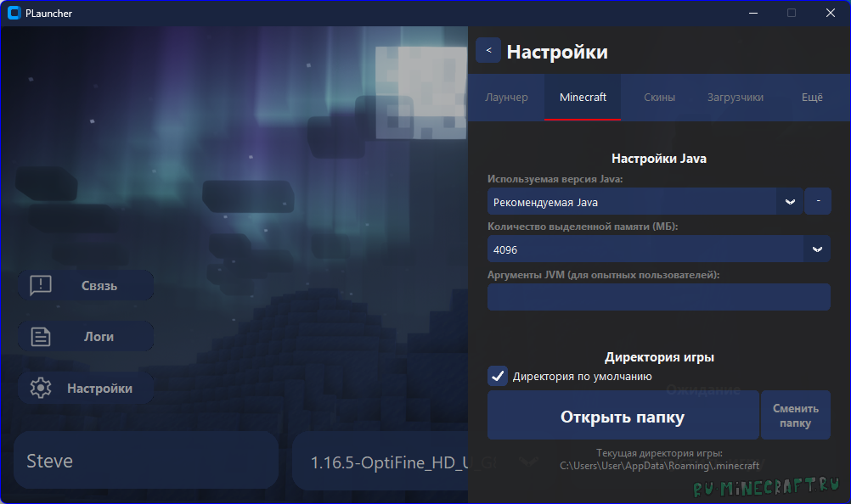Click the minus button next to Java version
The height and width of the screenshot is (504, 851).
pos(818,201)
